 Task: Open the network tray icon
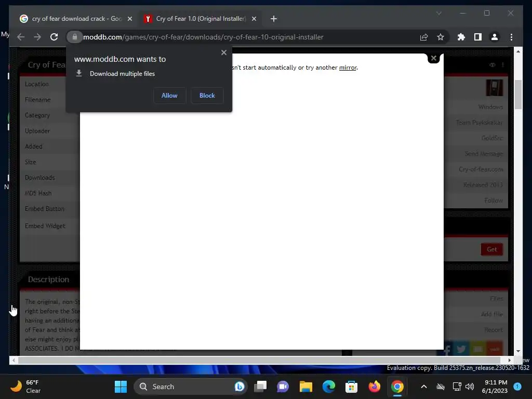click(457, 387)
